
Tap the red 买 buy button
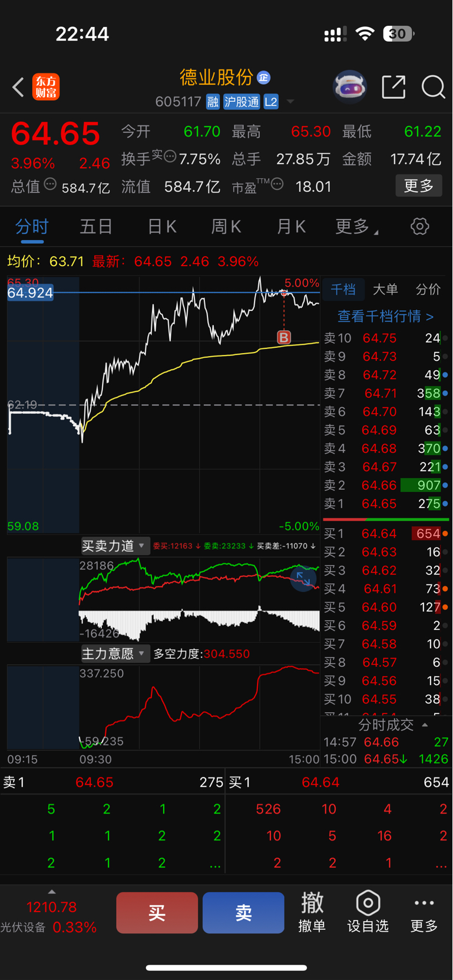[157, 913]
